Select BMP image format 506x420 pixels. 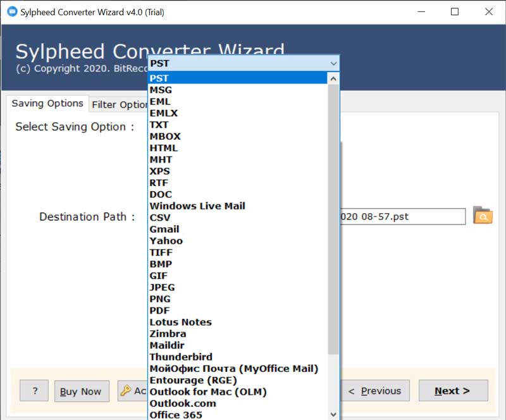pyautogui.click(x=238, y=264)
